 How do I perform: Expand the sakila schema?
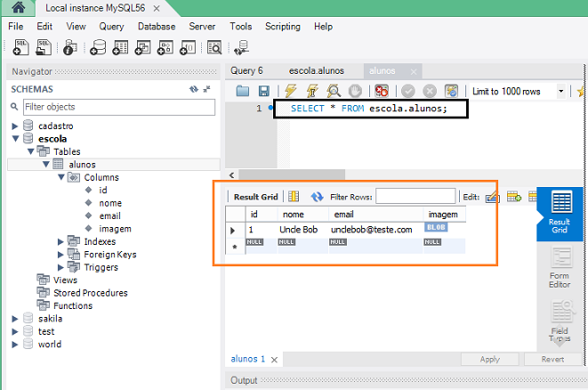[15, 319]
